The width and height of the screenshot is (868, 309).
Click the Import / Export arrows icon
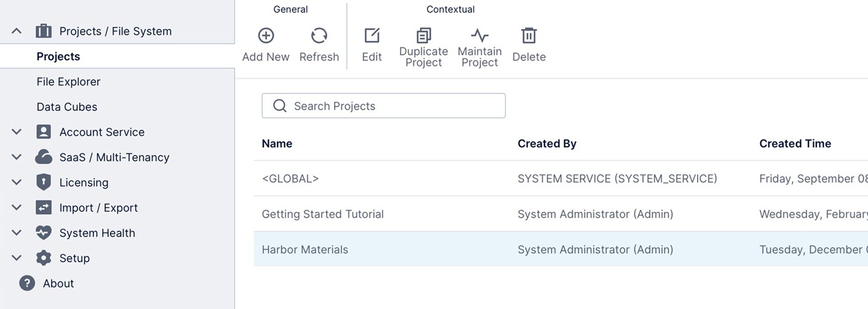44,207
